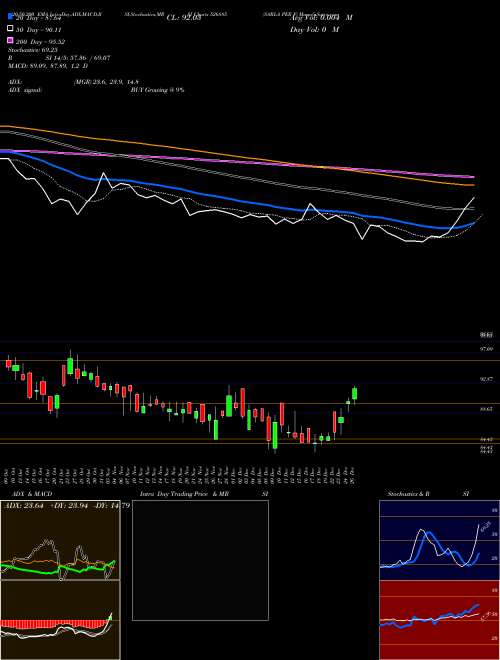Click the 'ADX: 23.64' value in the ADX panel

(x=24, y=506)
